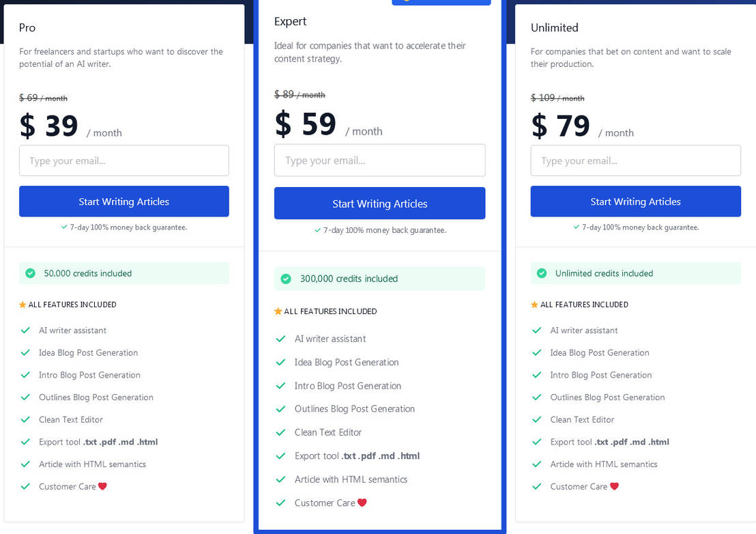The image size is (756, 534).
Task: Click the orange star in Expert's All Features heading
Action: click(x=278, y=311)
